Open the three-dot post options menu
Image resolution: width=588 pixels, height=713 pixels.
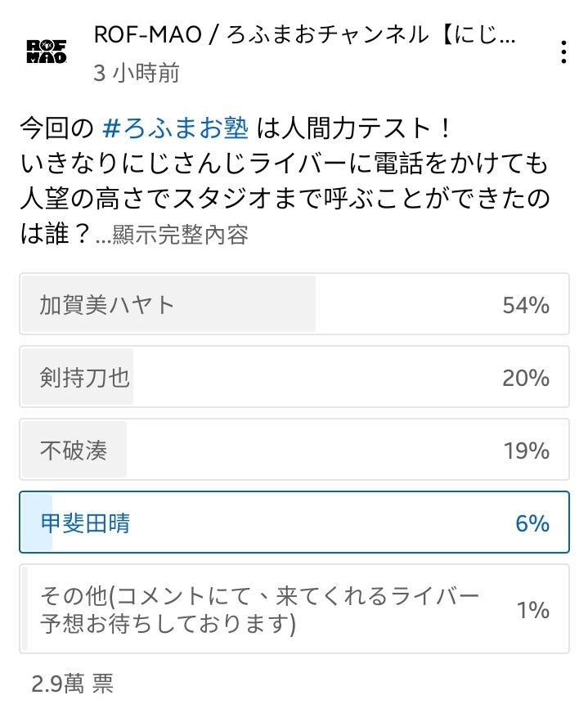point(563,52)
